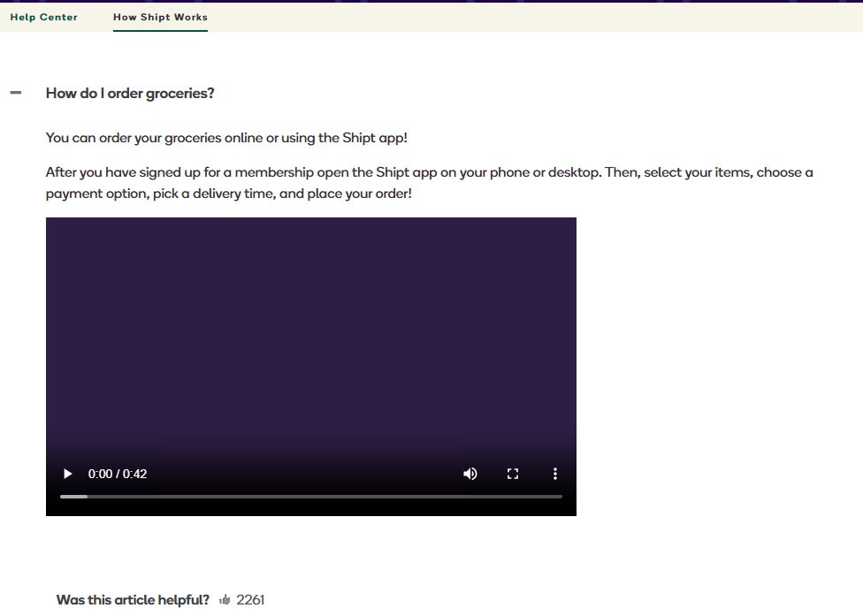The width and height of the screenshot is (863, 616).
Task: Play the Shipt ordering video
Action: click(x=68, y=474)
